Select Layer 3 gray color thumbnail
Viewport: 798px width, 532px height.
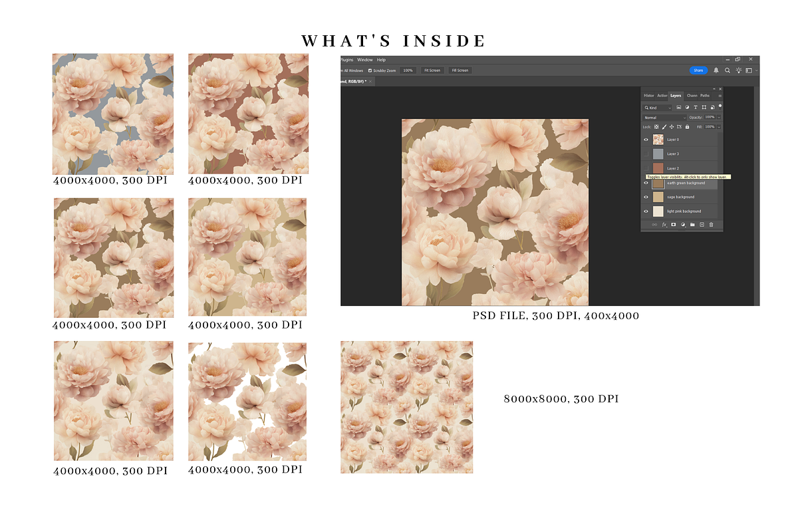point(658,154)
